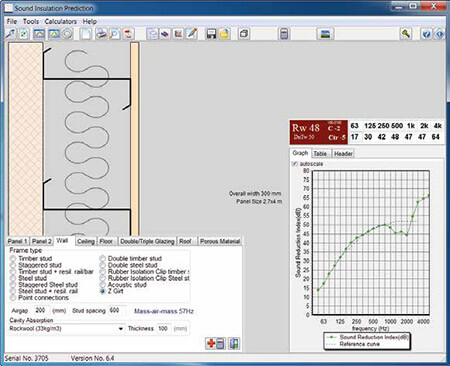Click the copy pages toolbar icon
Viewport: 450px width, 366px height.
coord(152,34)
